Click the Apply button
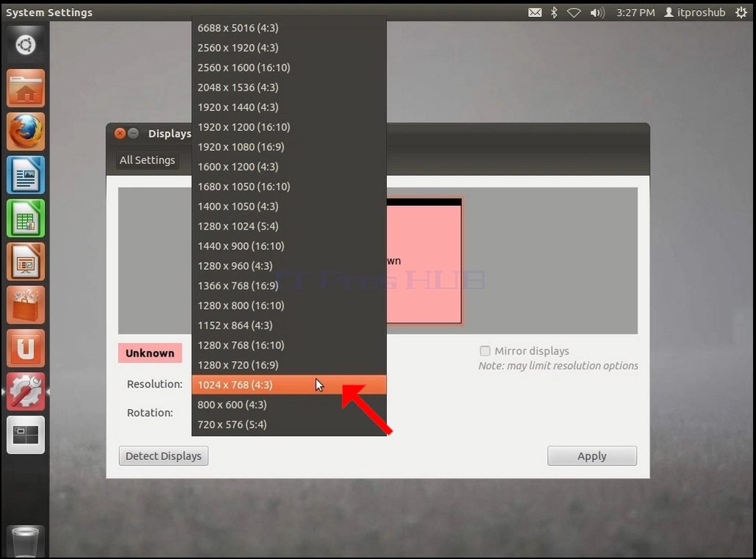The height and width of the screenshot is (559, 756). pos(592,456)
